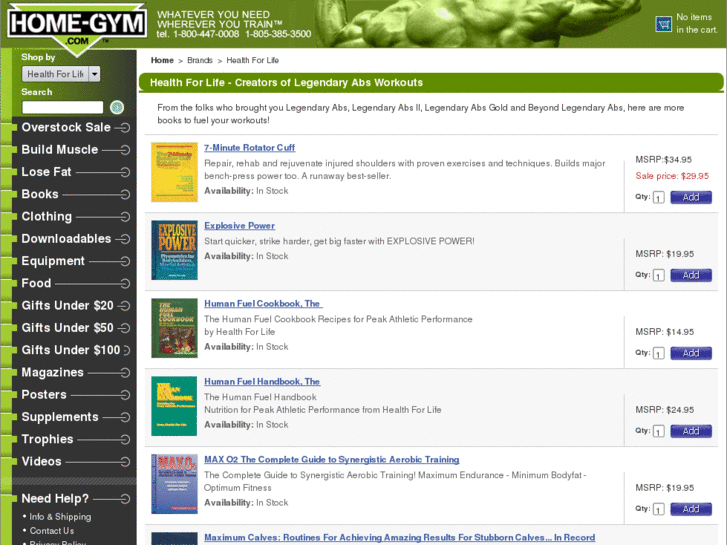Click quantity field for Explosive Power

(x=658, y=276)
